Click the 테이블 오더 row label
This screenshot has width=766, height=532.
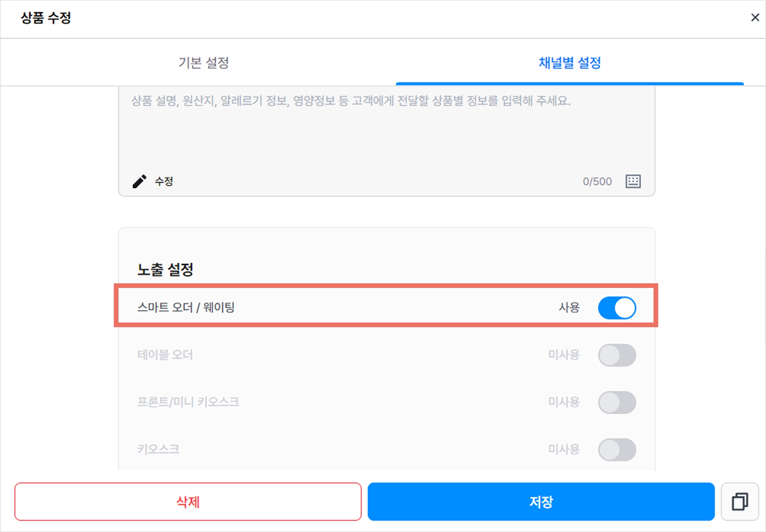[165, 354]
